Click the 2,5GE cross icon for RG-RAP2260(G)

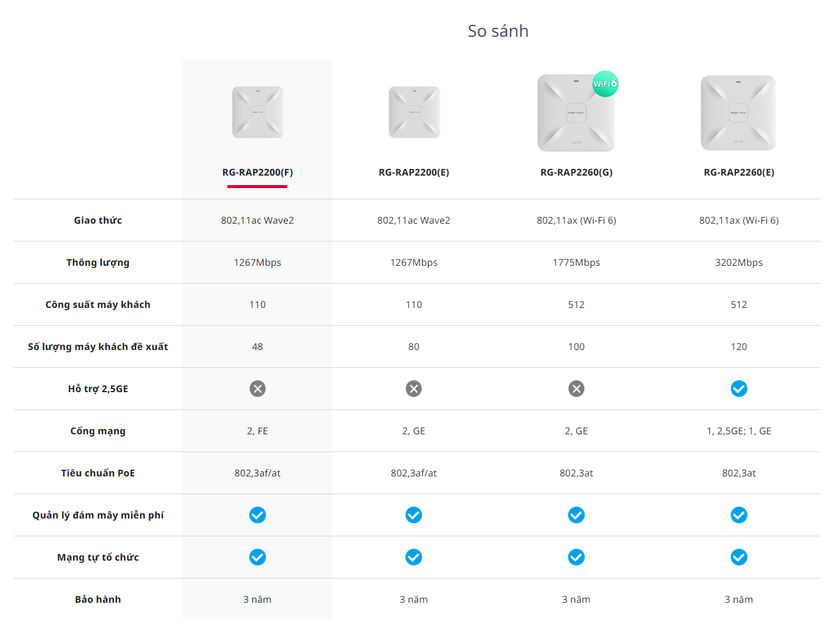point(576,389)
